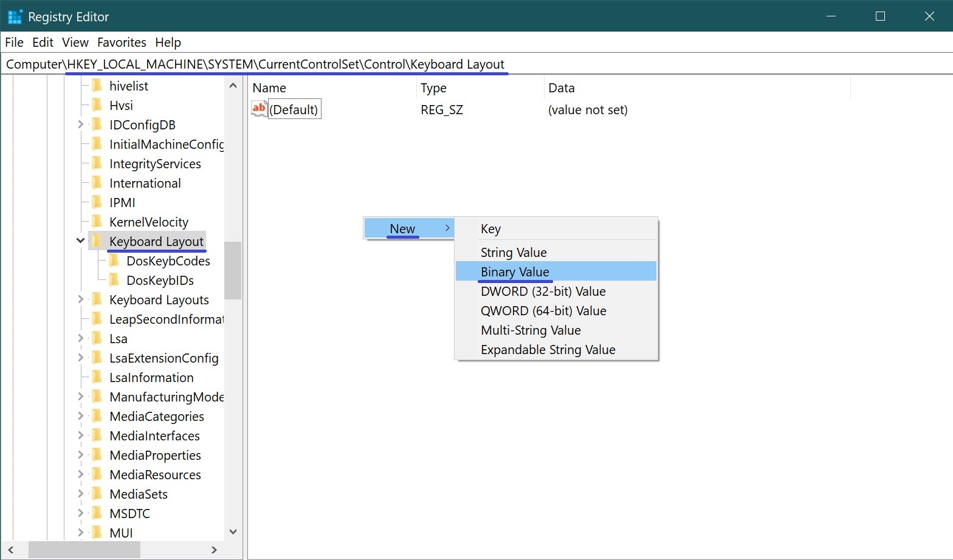The image size is (953, 560).
Task: Click the hivelist folder icon
Action: point(97,86)
